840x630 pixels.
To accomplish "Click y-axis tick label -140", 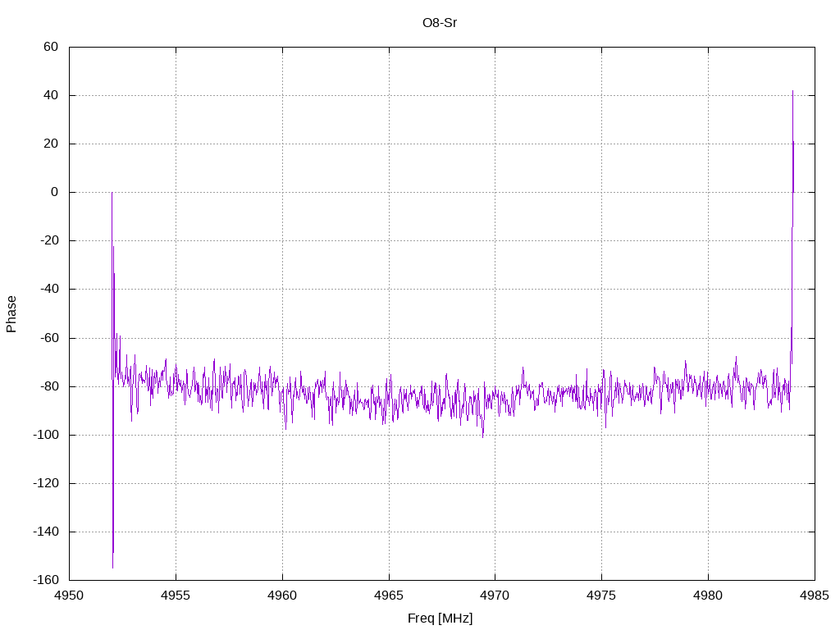I will [x=46, y=532].
